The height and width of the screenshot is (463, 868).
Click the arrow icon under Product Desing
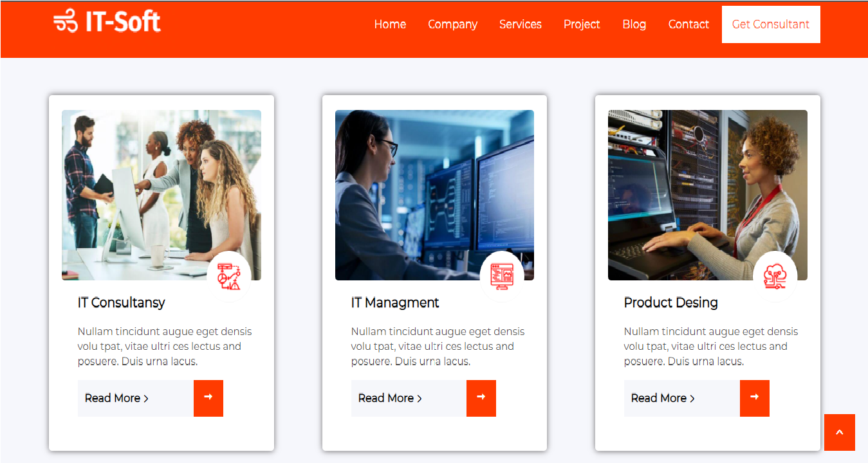click(x=754, y=398)
